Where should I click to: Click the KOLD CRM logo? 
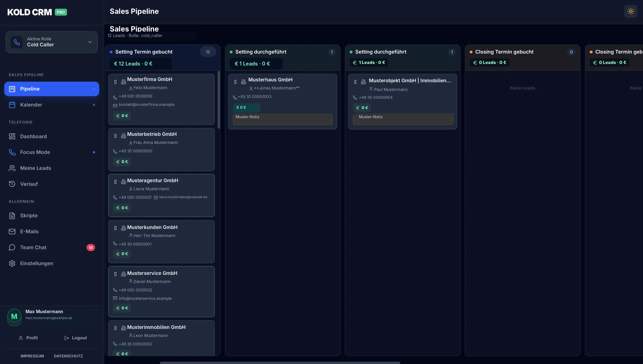(x=30, y=12)
